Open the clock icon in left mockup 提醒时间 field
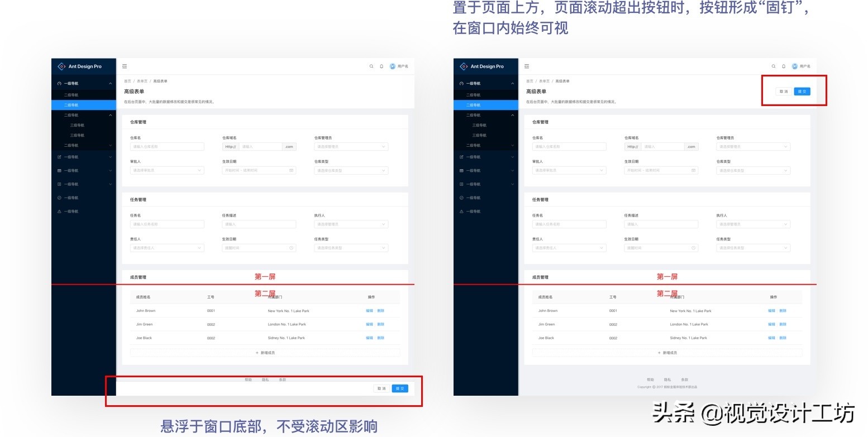Image resolution: width=868 pixels, height=437 pixels. pyautogui.click(x=292, y=248)
